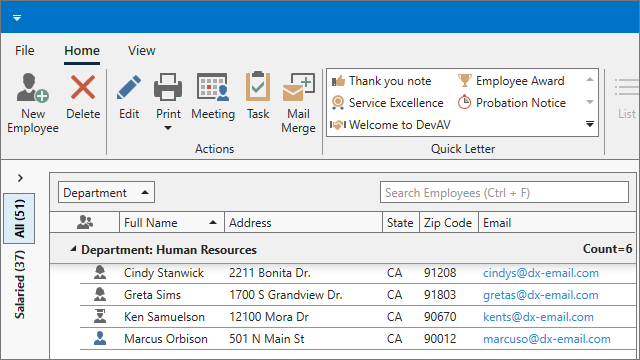Open cindys@dx-email.com email link

point(541,273)
